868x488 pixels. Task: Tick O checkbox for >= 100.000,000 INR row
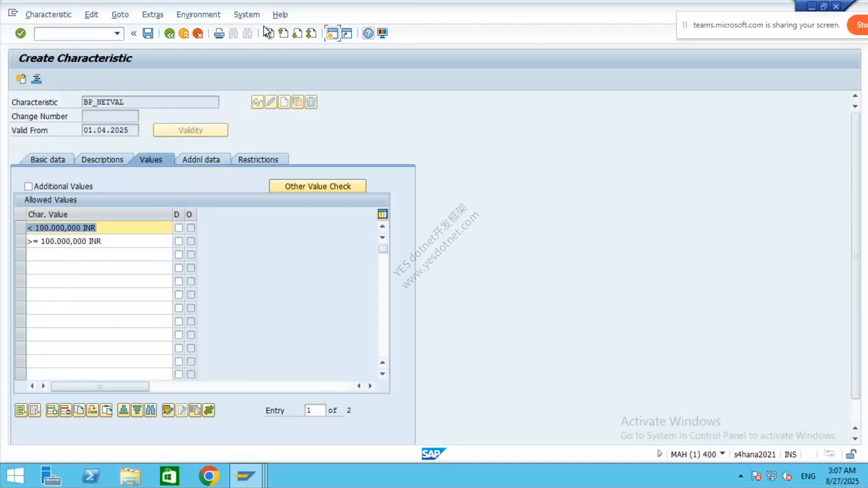tap(191, 241)
